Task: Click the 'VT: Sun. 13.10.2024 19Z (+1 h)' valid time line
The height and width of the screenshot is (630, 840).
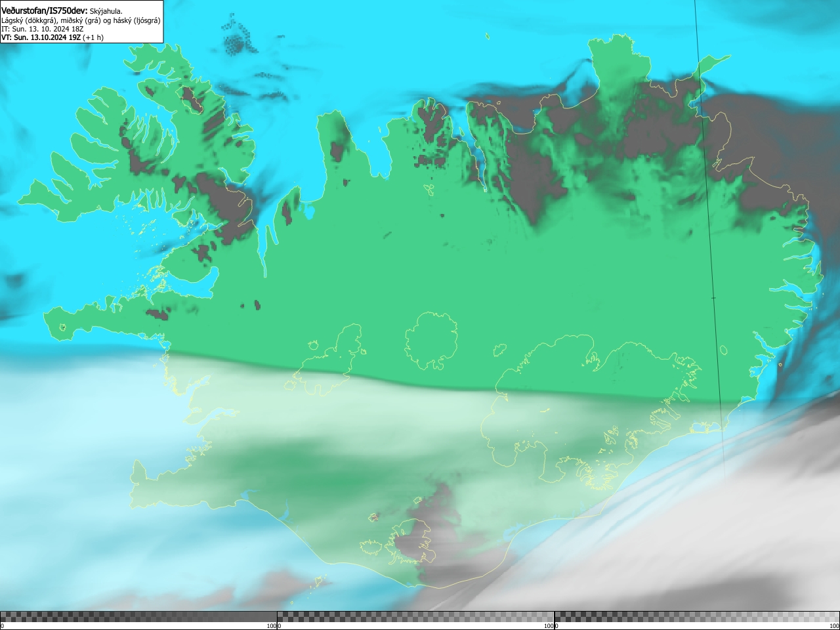Action: pos(52,37)
